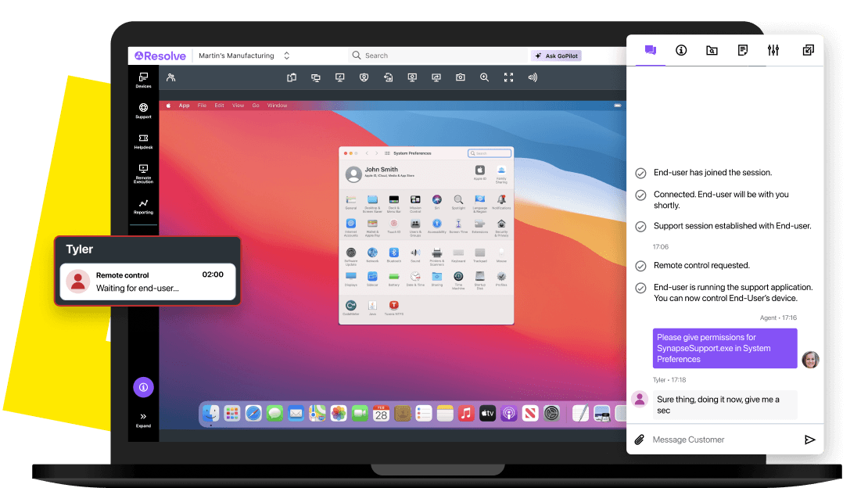Switch to the settings sliders tab in panel
The width and height of the screenshot is (868, 488).
pos(773,50)
